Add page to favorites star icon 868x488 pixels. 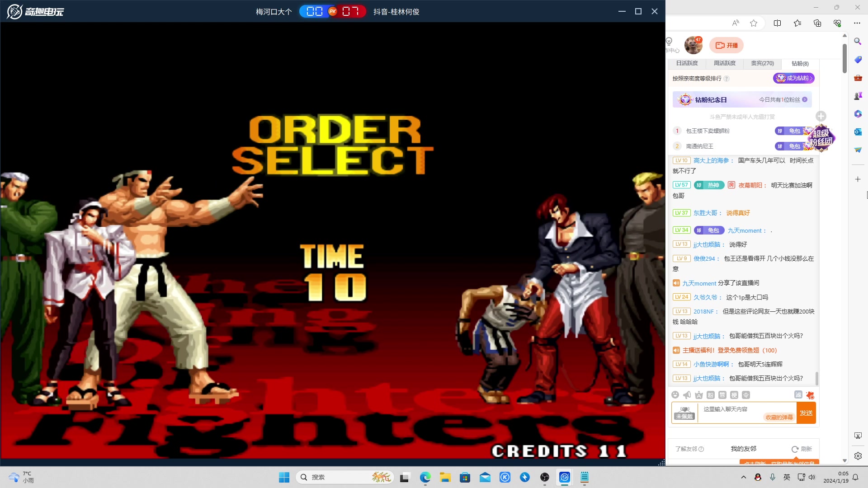click(x=754, y=23)
